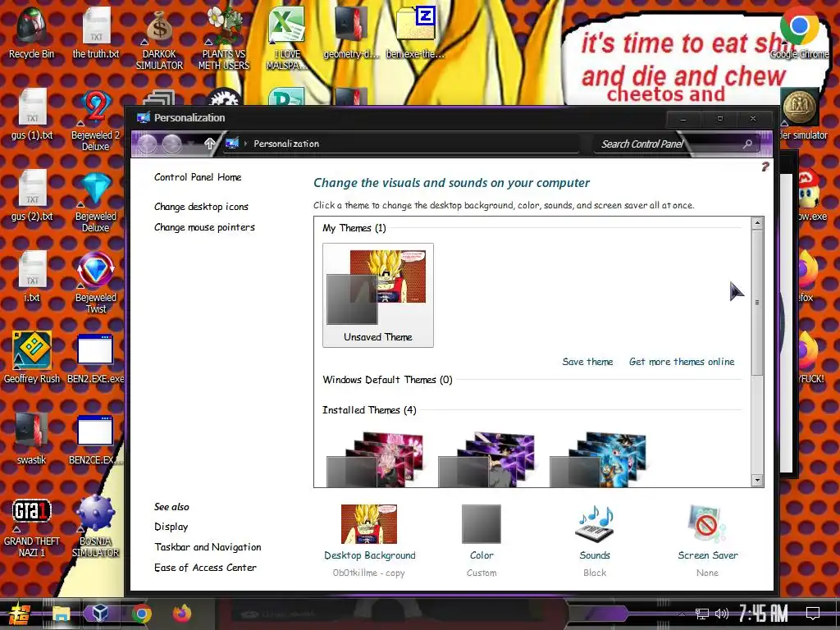This screenshot has height=630, width=840.
Task: Open Ease of Access Center link
Action: click(205, 568)
